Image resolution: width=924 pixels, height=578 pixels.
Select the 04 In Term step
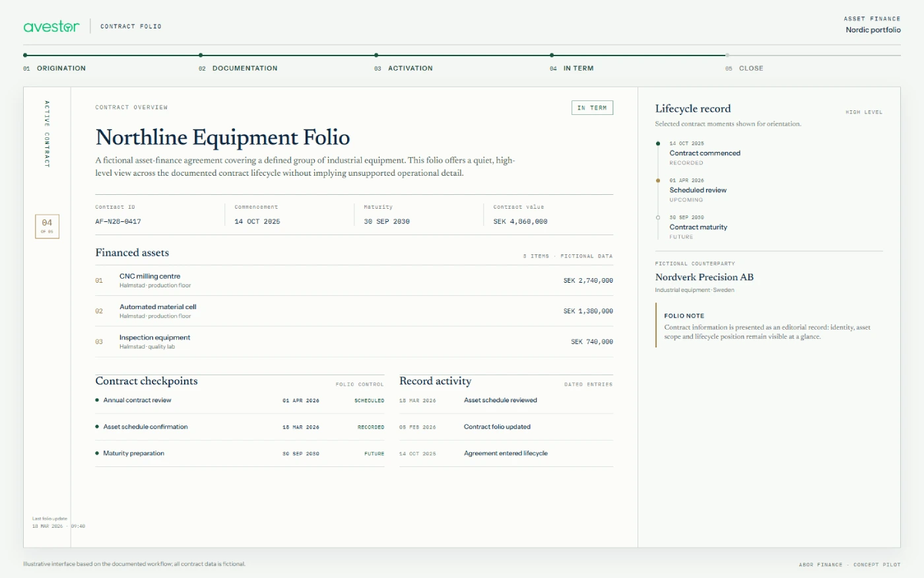point(572,68)
